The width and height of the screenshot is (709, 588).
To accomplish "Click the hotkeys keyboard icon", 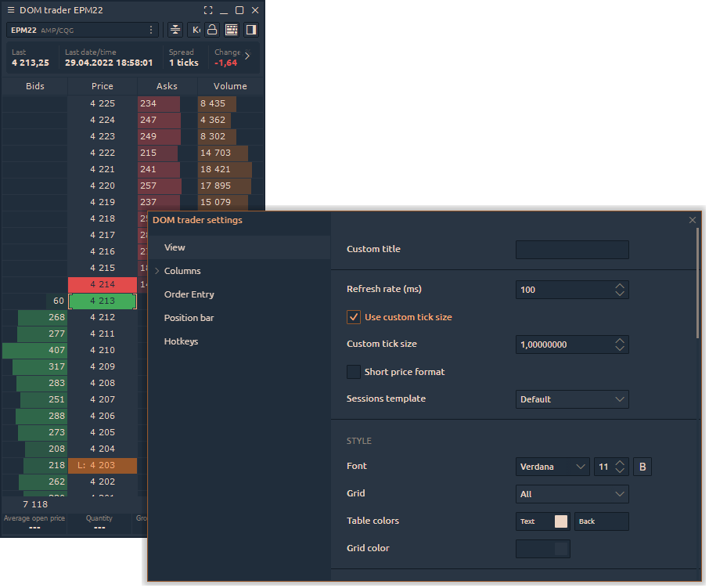I will click(231, 30).
